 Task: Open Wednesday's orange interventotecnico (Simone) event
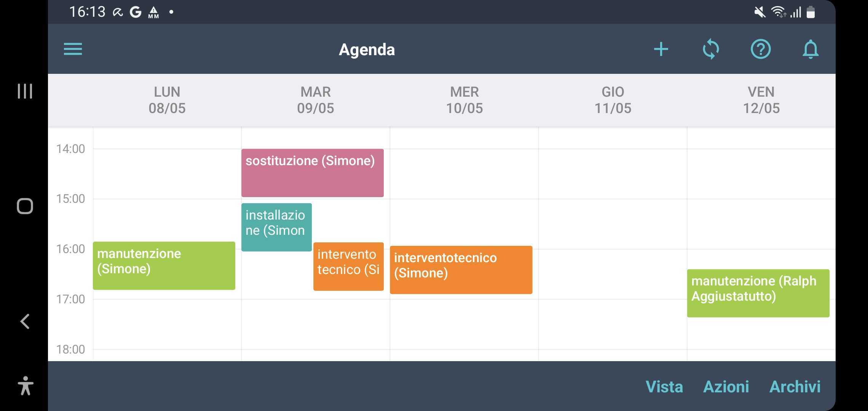coord(461,270)
